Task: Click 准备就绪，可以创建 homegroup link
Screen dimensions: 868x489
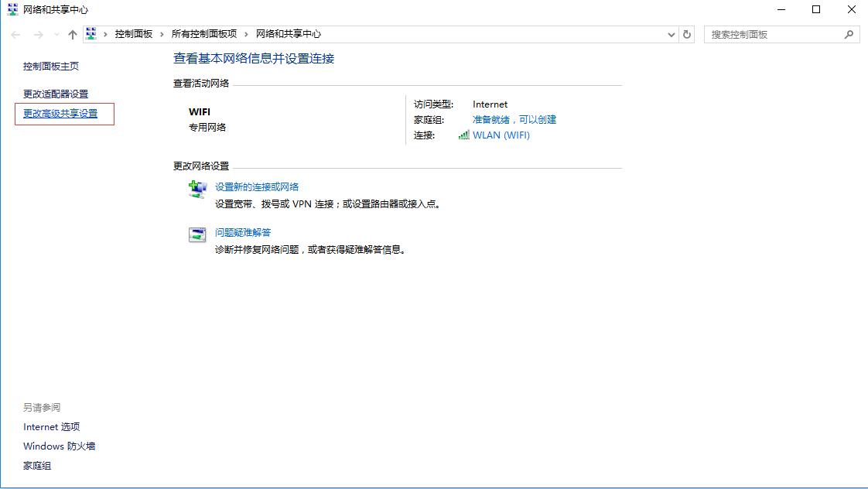Action: [516, 119]
